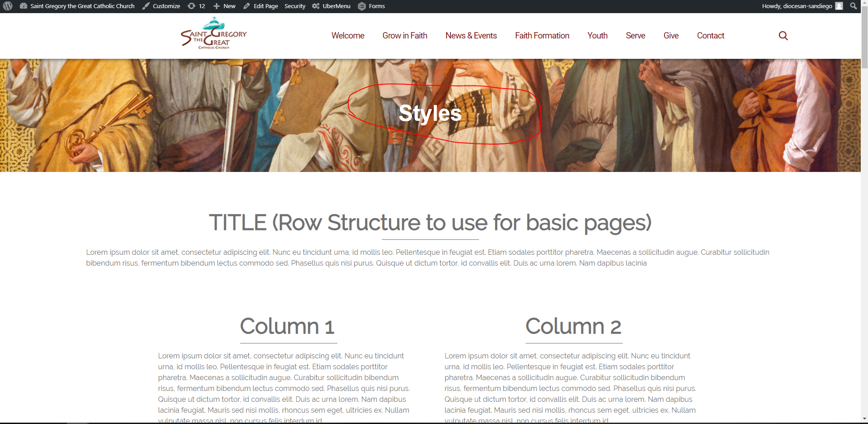Click the updates icon showing 12
This screenshot has width=868, height=424.
click(196, 6)
